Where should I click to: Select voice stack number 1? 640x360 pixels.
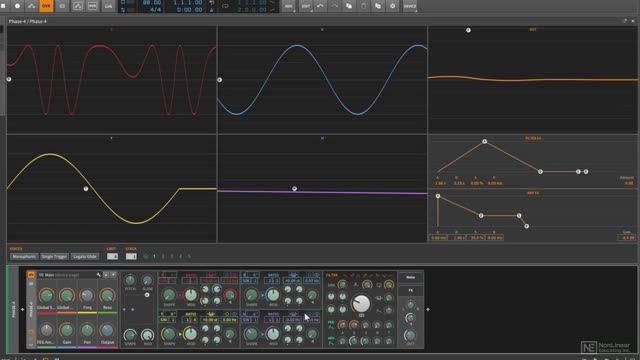[x=154, y=257]
